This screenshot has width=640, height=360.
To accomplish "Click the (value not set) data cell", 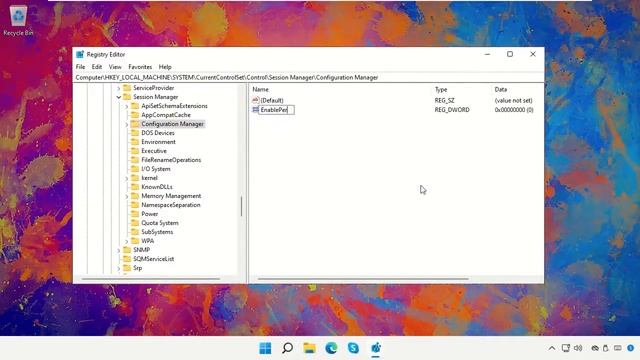I will tap(513, 100).
